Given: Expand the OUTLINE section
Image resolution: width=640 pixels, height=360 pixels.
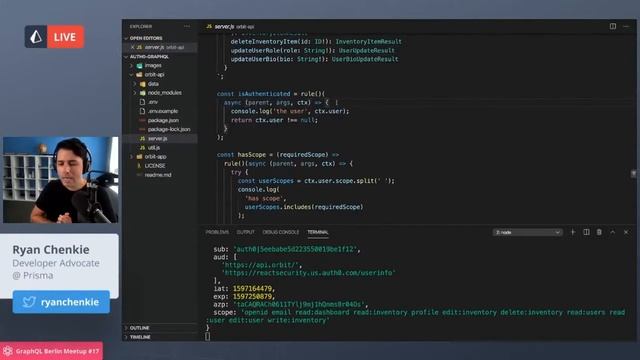Looking at the screenshot, I should coord(139,328).
